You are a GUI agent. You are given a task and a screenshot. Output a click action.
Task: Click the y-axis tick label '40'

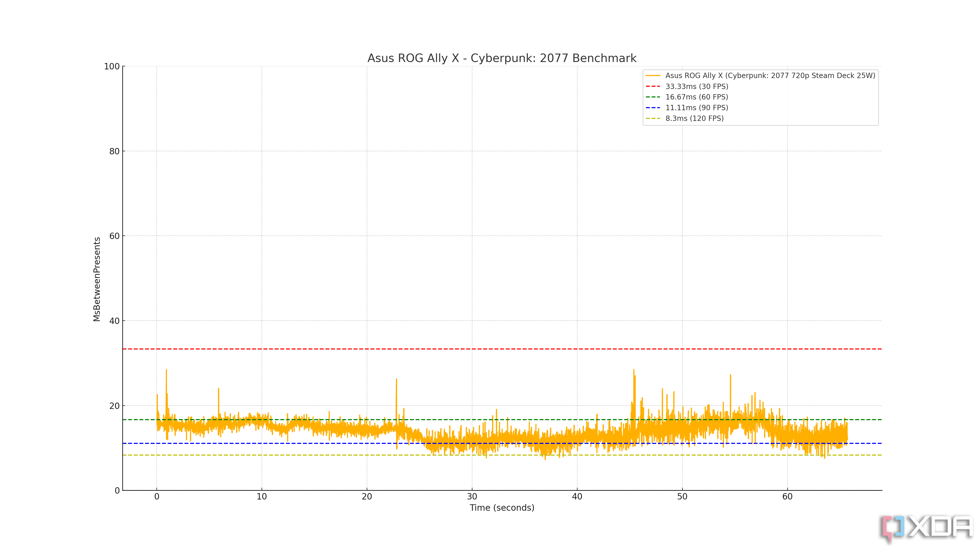115,321
